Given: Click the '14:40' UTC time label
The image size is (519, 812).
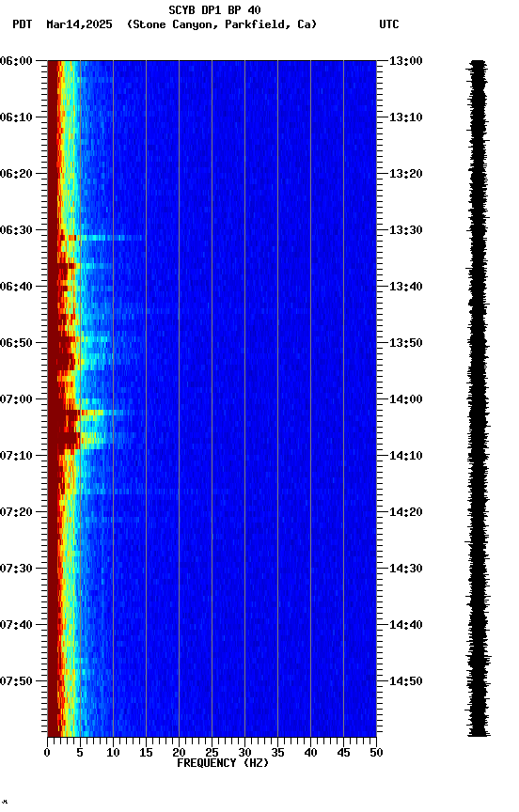Looking at the screenshot, I should pyautogui.click(x=406, y=625).
